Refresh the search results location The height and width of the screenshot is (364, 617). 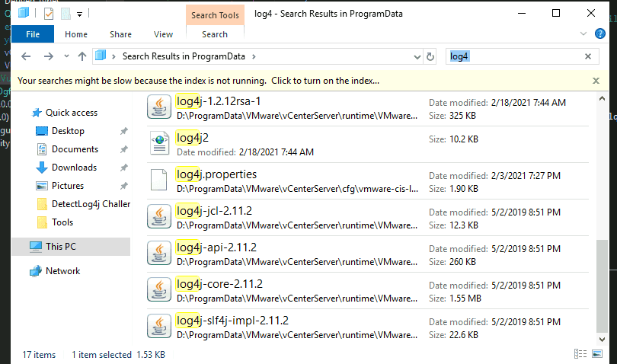(x=430, y=56)
